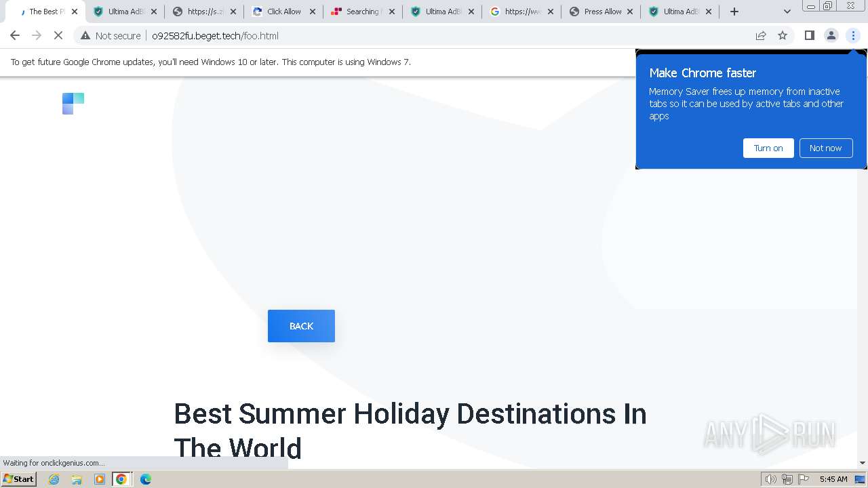Viewport: 868px width, 488px height.
Task: Click the volume speaker tray icon
Action: click(770, 479)
